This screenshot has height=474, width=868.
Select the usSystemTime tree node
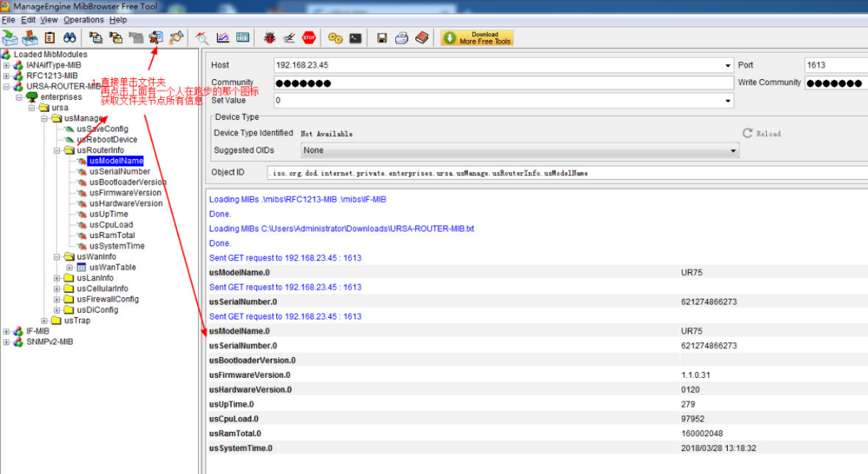pos(117,247)
